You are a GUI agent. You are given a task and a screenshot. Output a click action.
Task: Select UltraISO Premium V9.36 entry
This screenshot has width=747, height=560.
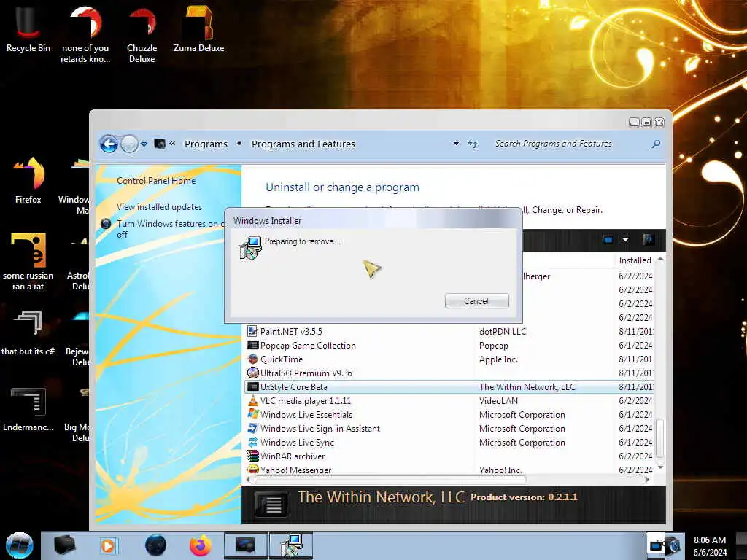(449, 373)
